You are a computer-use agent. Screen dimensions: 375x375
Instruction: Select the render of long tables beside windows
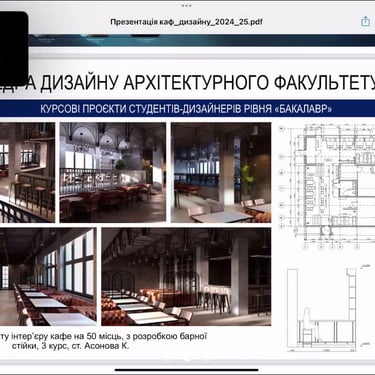pyautogui.click(x=48, y=277)
